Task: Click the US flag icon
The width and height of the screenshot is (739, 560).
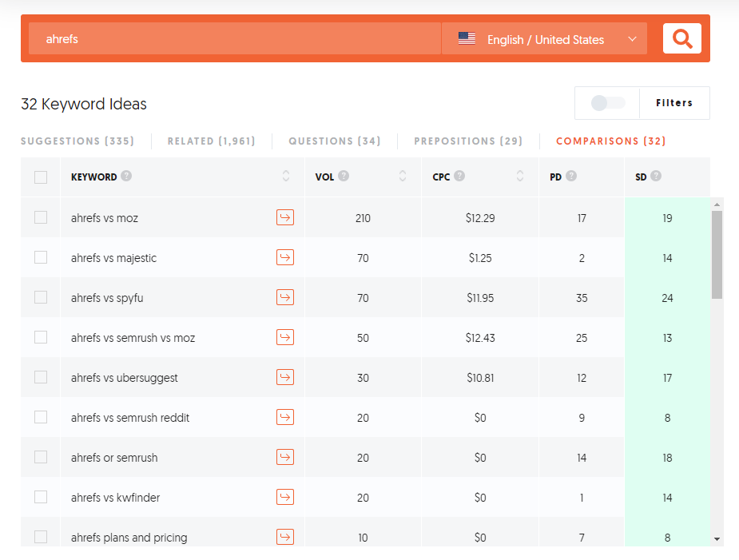Action: point(467,38)
